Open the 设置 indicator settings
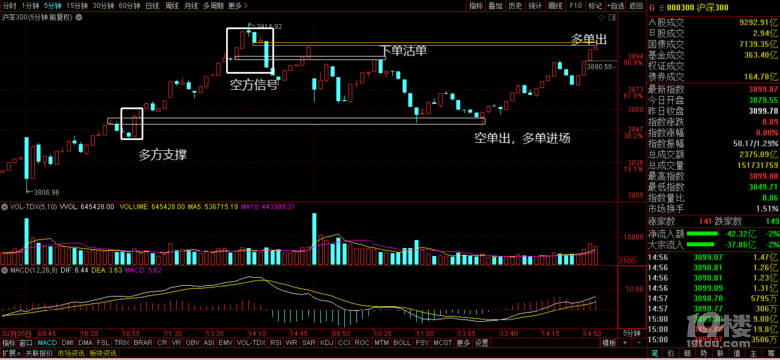Image resolution: width=780 pixels, height=360 pixels. [481, 343]
